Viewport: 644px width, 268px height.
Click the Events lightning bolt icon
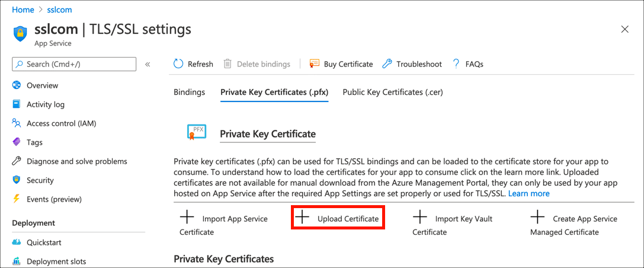coord(17,199)
